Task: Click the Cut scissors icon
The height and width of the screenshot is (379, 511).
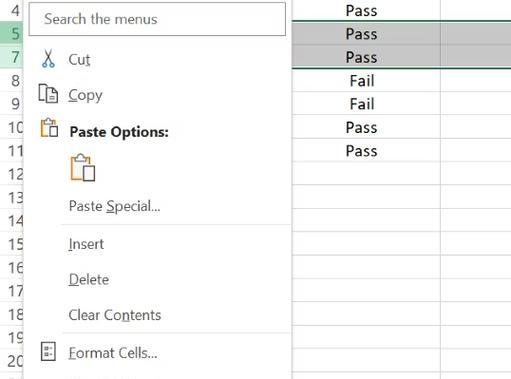Action: 48,59
